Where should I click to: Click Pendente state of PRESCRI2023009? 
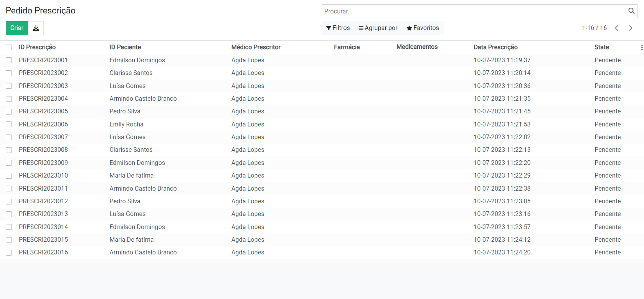(x=608, y=163)
